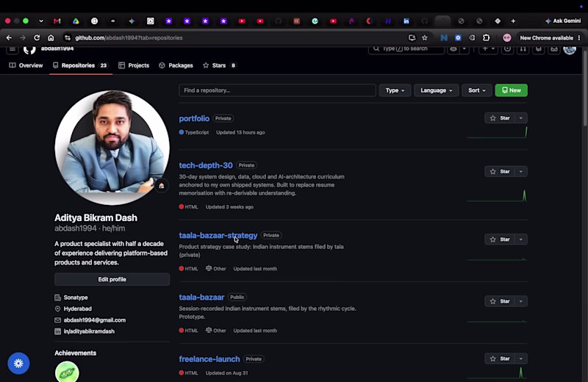The width and height of the screenshot is (588, 382).
Task: Open star list dropdown for portfolio
Action: pyautogui.click(x=521, y=118)
